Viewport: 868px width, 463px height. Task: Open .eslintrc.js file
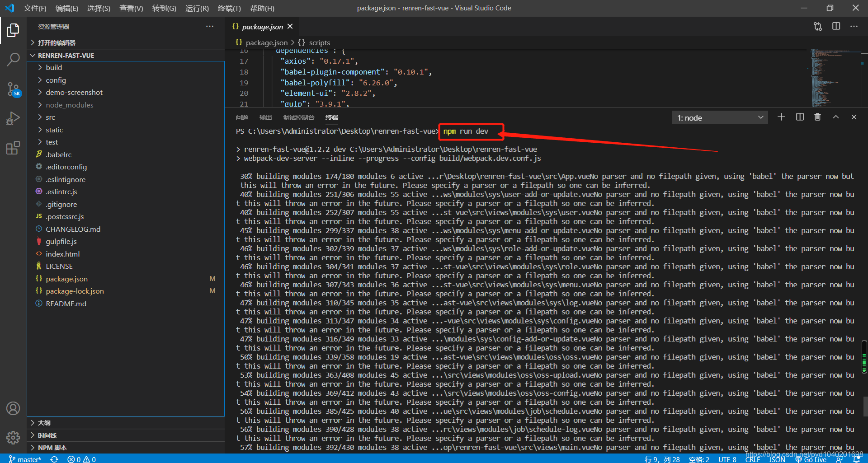click(126, 192)
